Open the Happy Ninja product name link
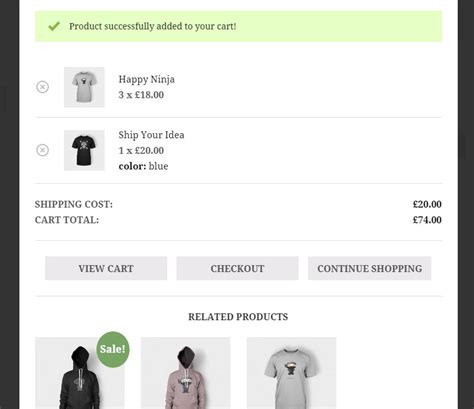This screenshot has width=474, height=409. click(147, 79)
